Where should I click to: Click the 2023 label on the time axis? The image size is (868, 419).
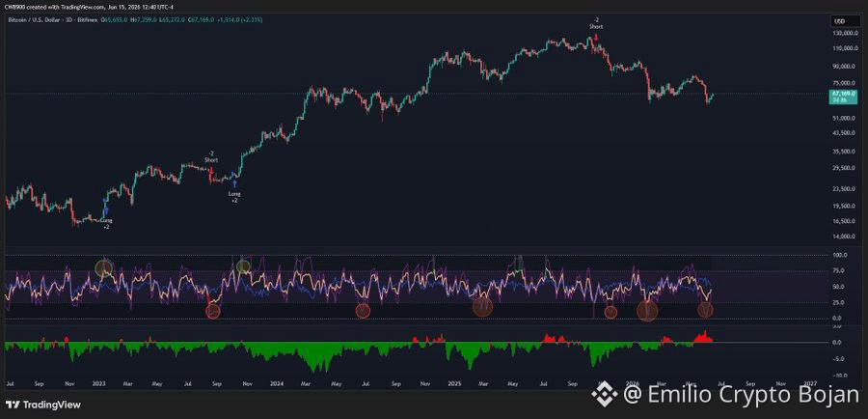pos(99,383)
